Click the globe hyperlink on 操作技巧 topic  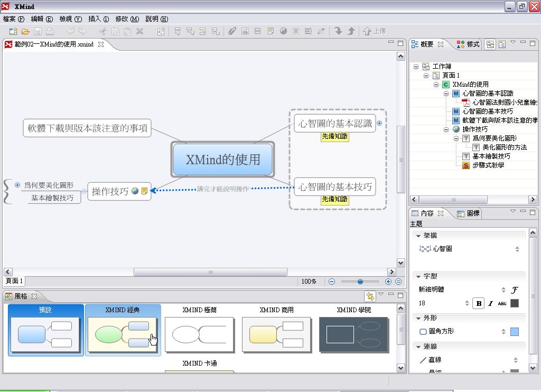pyautogui.click(x=135, y=191)
